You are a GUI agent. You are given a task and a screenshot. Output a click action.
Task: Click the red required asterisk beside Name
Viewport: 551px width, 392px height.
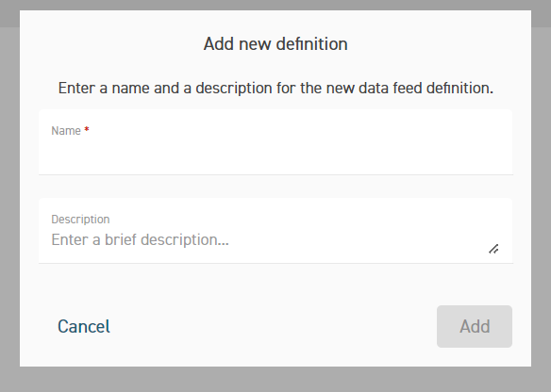pyautogui.click(x=87, y=130)
